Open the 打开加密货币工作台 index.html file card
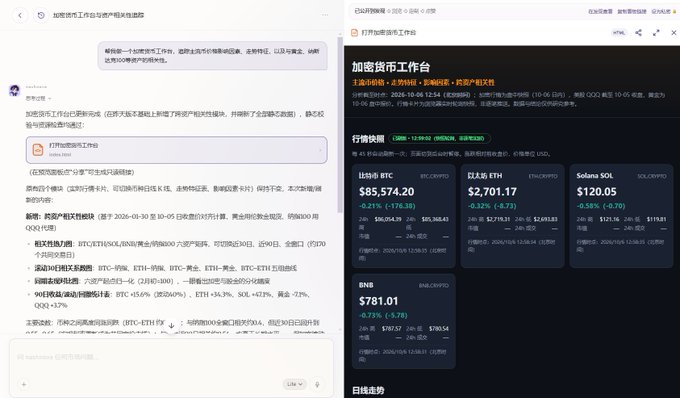The height and width of the screenshot is (398, 680). click(x=177, y=150)
